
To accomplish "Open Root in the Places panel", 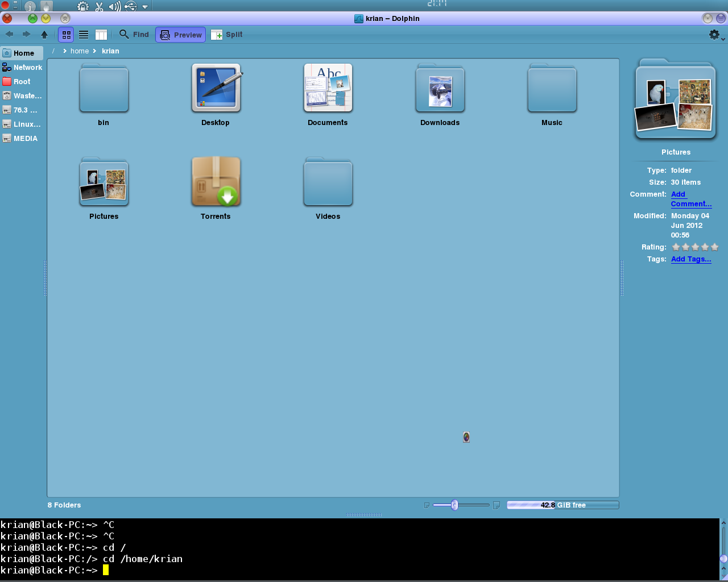I will click(x=22, y=81).
